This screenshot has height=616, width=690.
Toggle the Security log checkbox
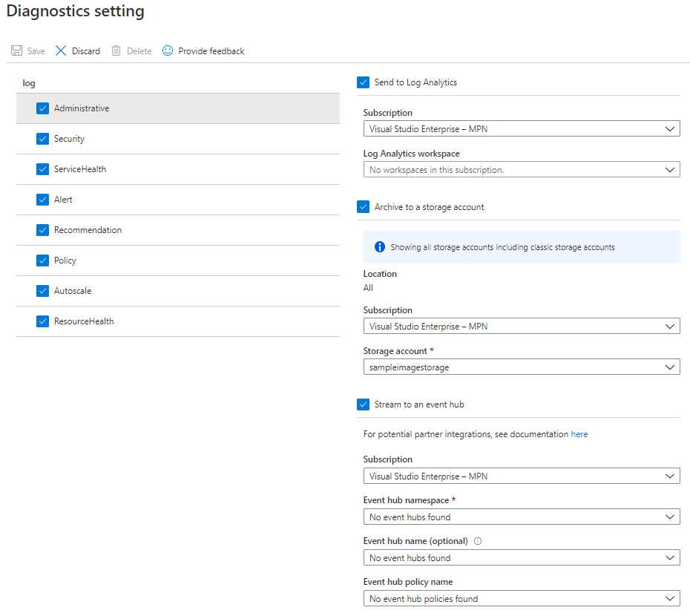(42, 139)
